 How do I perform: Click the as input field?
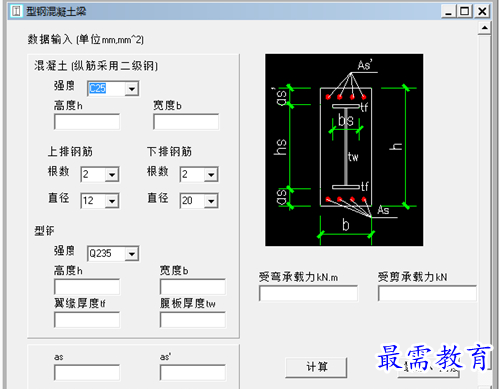pyautogui.click(x=87, y=373)
